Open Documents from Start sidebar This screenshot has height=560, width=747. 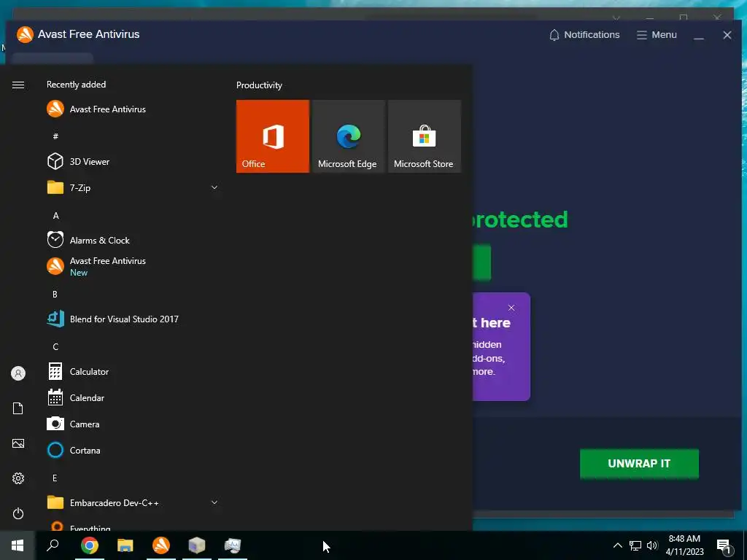pyautogui.click(x=18, y=408)
